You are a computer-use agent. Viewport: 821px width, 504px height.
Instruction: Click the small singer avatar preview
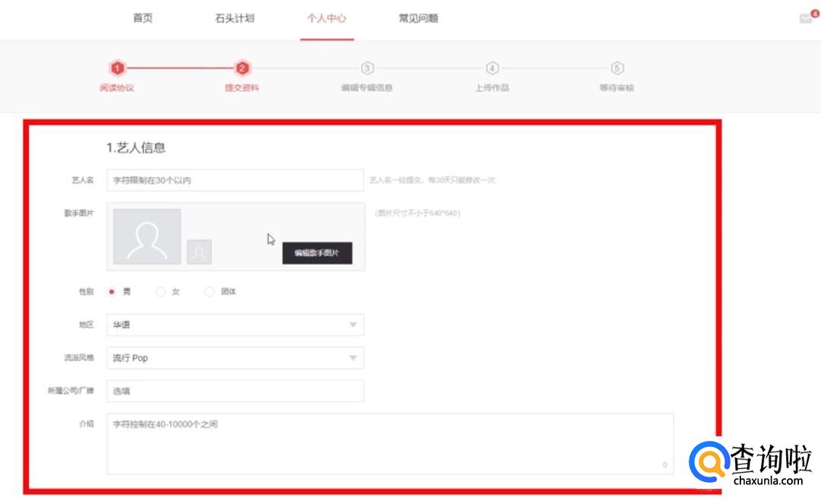tap(199, 252)
